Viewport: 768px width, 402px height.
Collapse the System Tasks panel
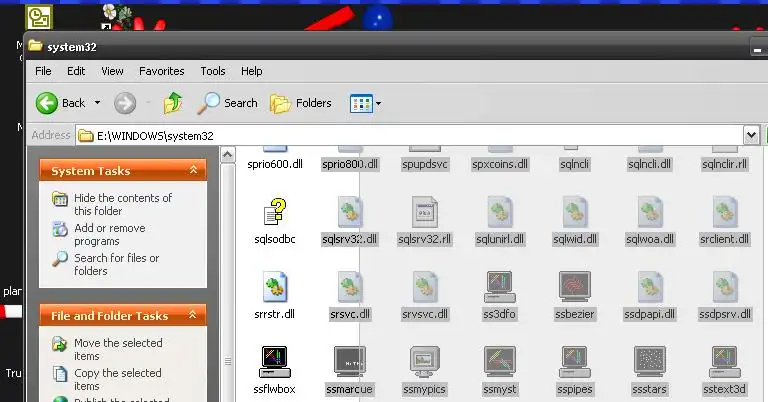193,170
